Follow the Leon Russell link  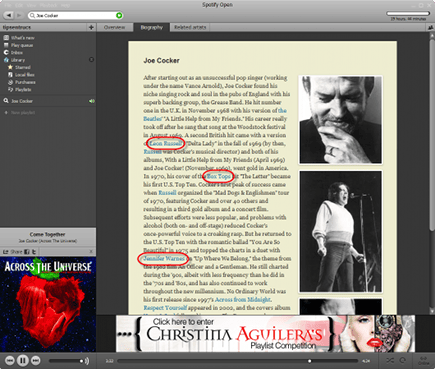click(165, 143)
